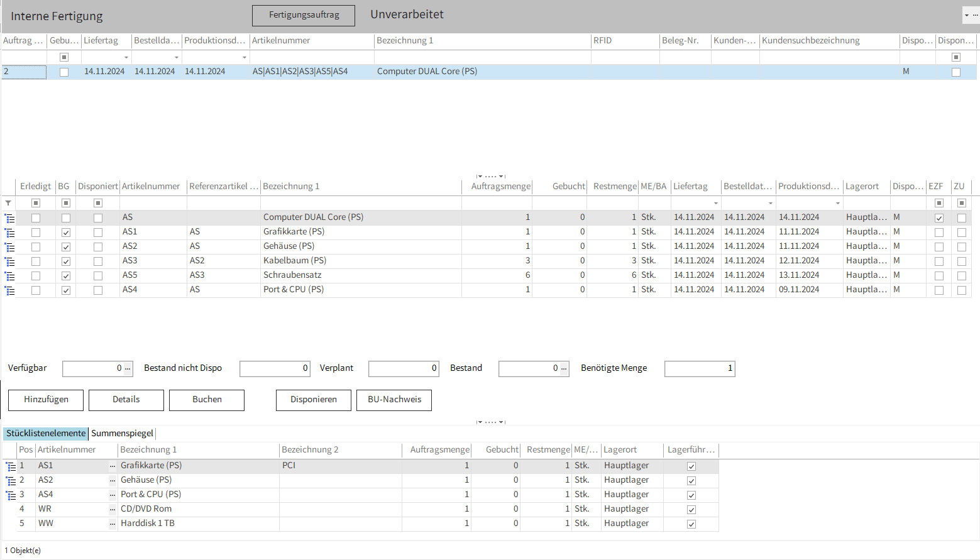
Task: Click the structure icon beside the AS5 Schraubensatz row
Action: 10,276
